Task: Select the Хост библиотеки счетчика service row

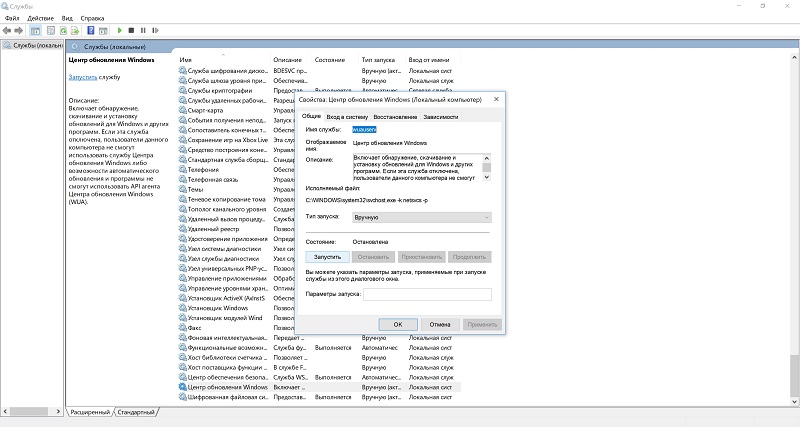Action: coord(319,358)
